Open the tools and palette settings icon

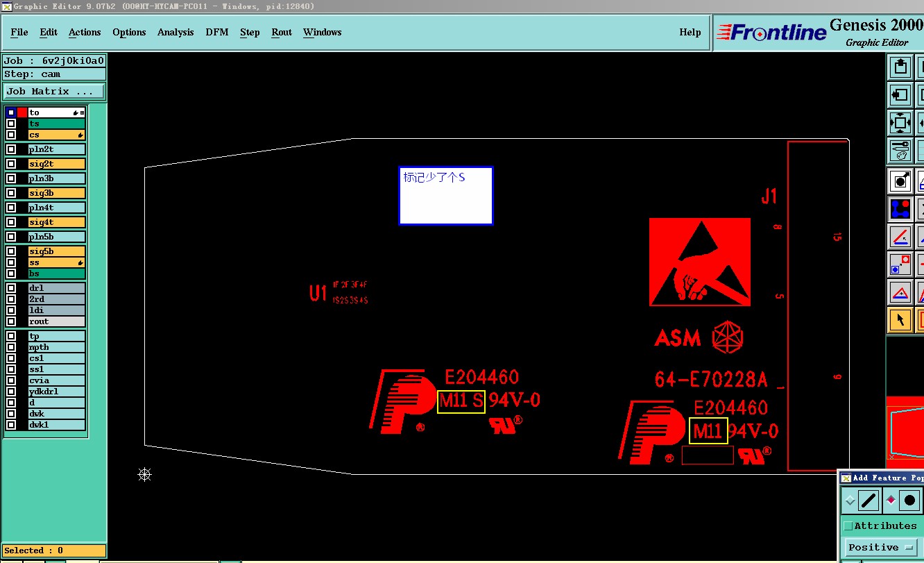pos(900,150)
